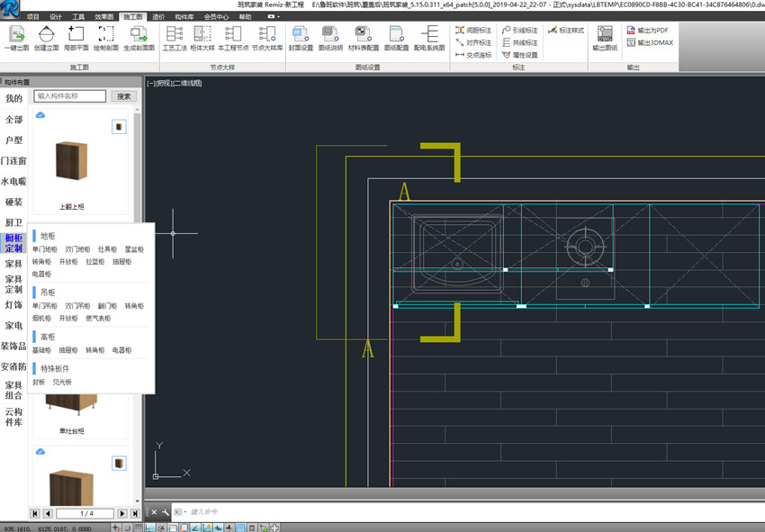Choose 拉篮柜 under 地柜
This screenshot has width=765, height=532.
95,262
